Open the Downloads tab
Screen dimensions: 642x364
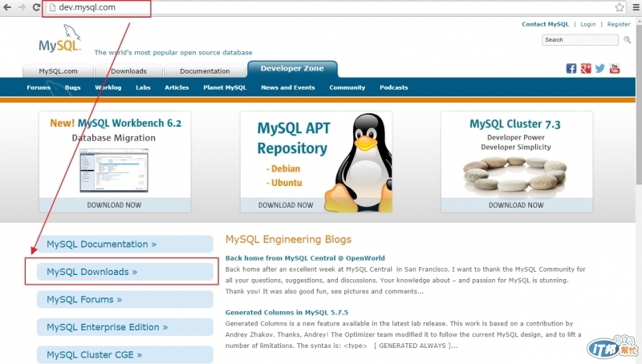[x=128, y=71]
